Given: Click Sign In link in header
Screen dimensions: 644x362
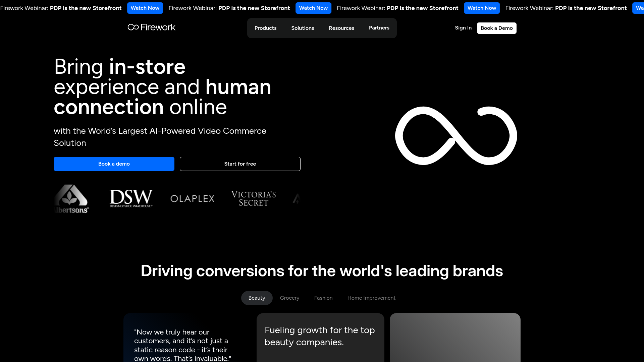Looking at the screenshot, I should (x=463, y=28).
